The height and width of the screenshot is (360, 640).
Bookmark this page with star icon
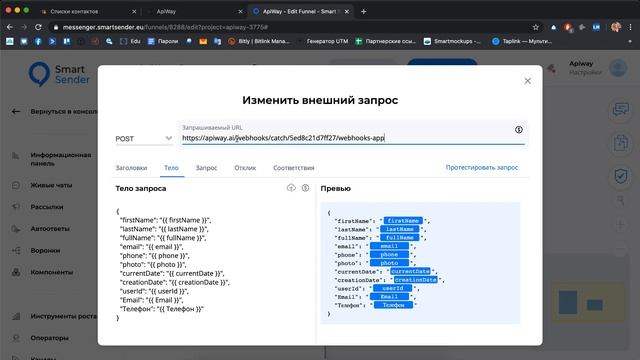coord(536,27)
